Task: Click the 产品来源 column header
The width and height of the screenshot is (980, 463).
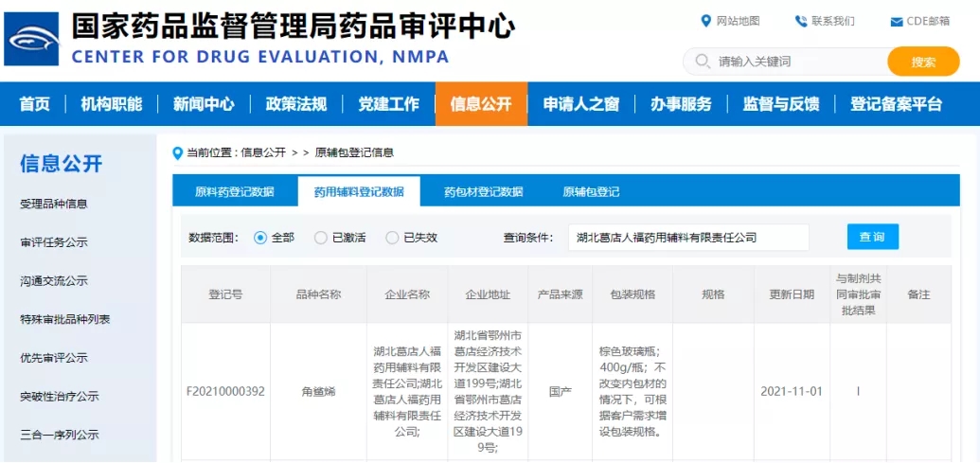Action: tap(560, 294)
